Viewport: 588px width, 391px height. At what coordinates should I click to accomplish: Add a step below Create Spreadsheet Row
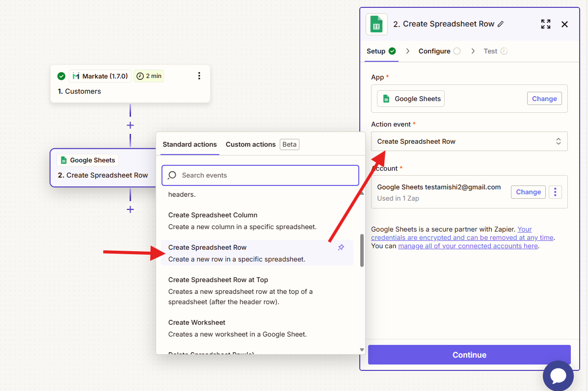point(130,209)
